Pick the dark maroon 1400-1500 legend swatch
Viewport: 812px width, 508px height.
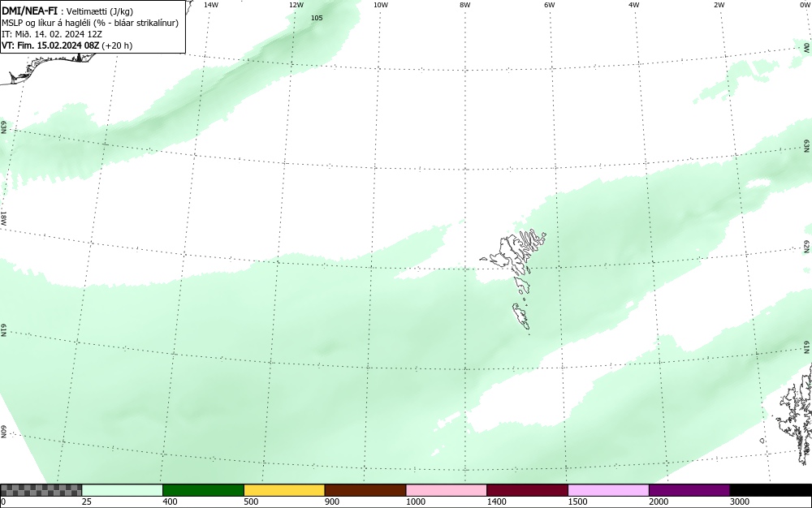pos(527,490)
